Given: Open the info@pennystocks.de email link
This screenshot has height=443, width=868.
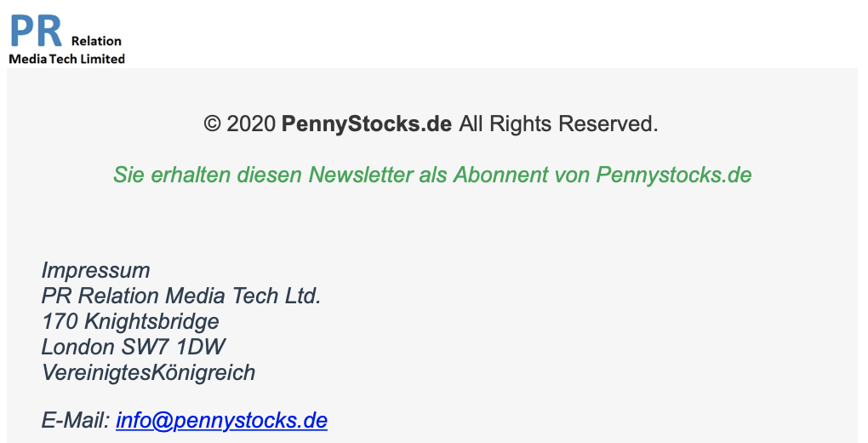Looking at the screenshot, I should [221, 420].
